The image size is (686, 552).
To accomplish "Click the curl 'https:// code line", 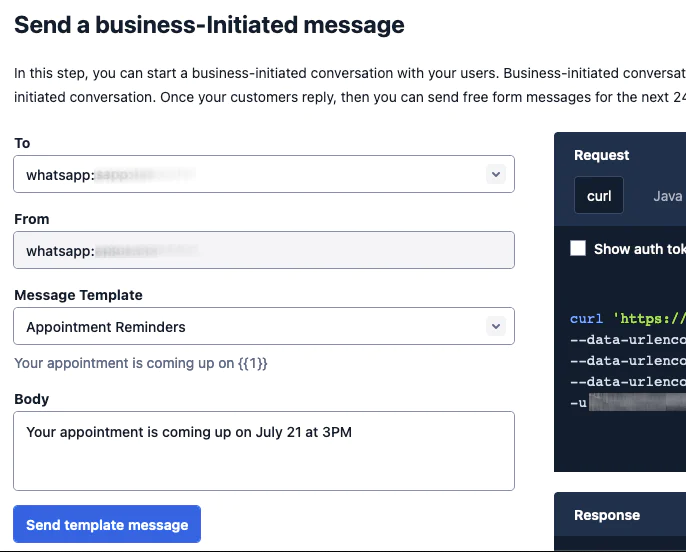I will [628, 318].
